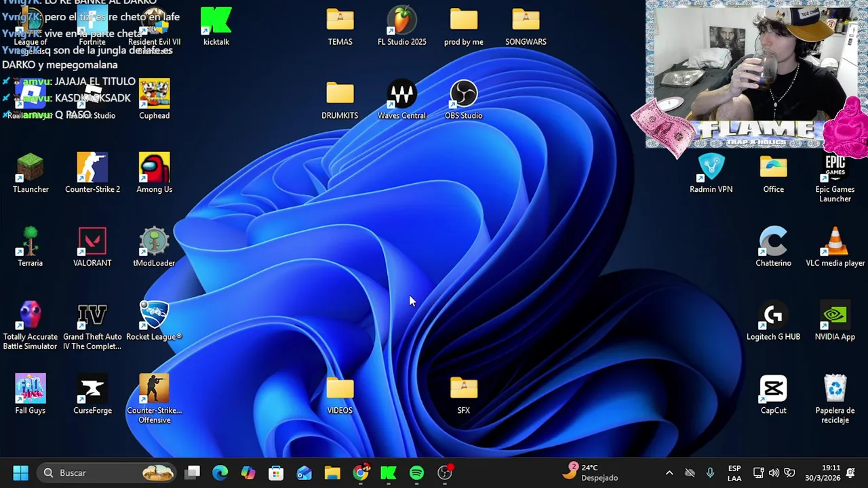Open the DRUMKITS folder
868x488 pixels.
[340, 100]
